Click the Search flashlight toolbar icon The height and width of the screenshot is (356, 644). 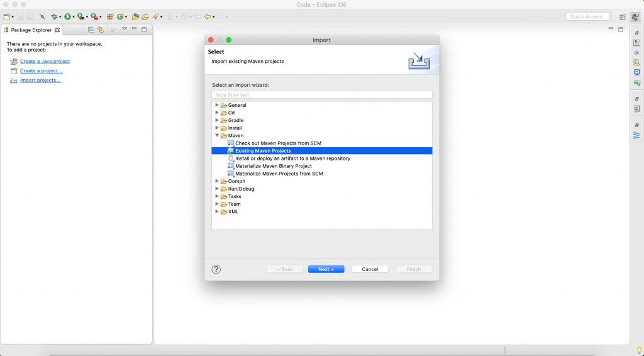pos(155,17)
